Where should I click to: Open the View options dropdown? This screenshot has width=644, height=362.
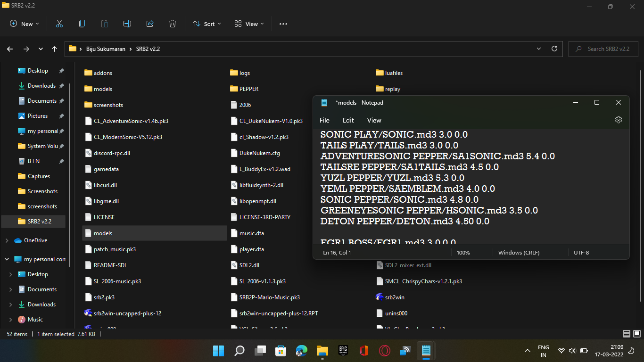249,24
